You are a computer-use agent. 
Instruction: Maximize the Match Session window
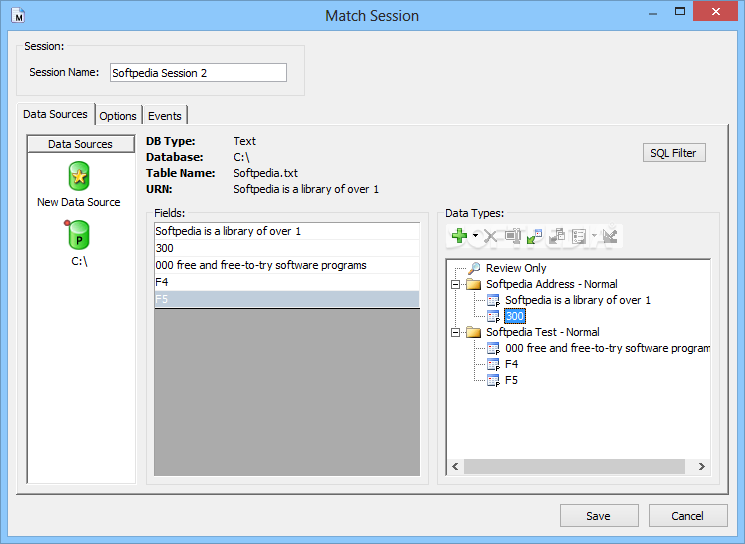point(680,12)
